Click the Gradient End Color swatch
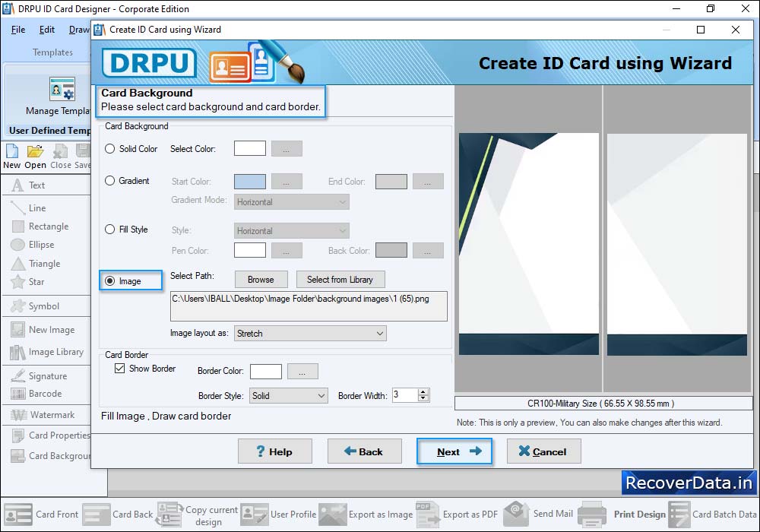Screen dimensions: 760x532 pyautogui.click(x=391, y=182)
